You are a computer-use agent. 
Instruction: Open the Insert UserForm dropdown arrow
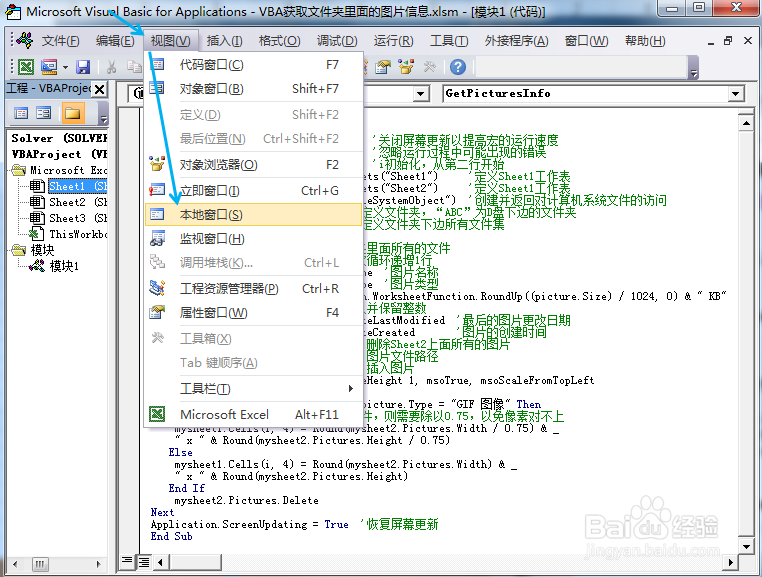65,67
